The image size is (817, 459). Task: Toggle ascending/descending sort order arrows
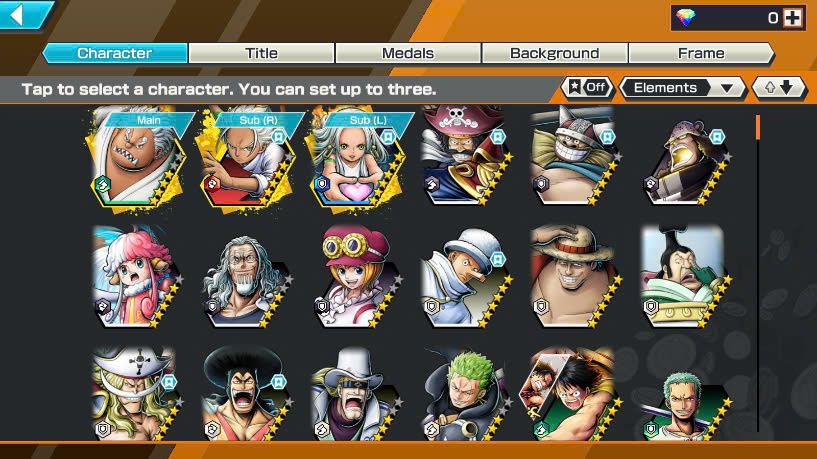point(779,88)
